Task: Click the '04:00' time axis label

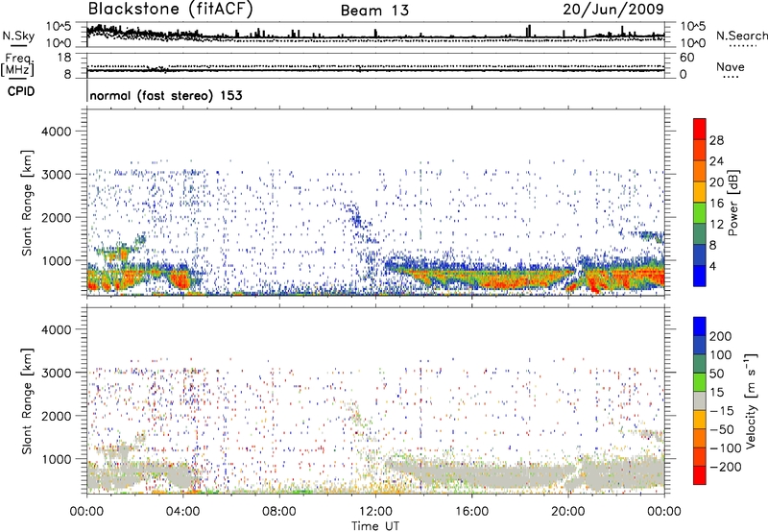Action: pyautogui.click(x=182, y=512)
